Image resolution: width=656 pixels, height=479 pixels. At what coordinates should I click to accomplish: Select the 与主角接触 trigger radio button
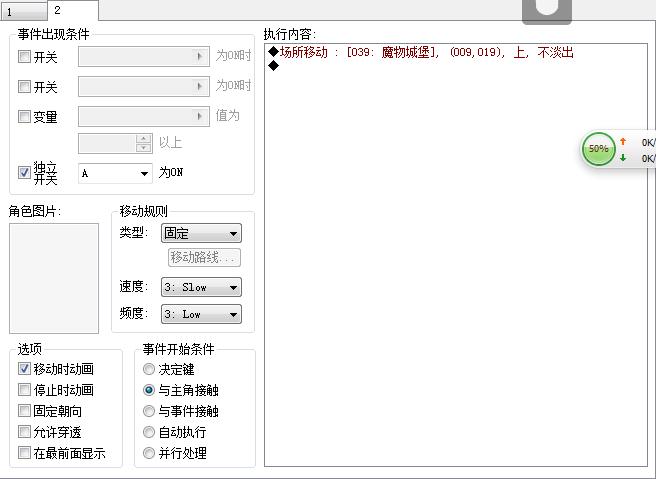click(149, 390)
